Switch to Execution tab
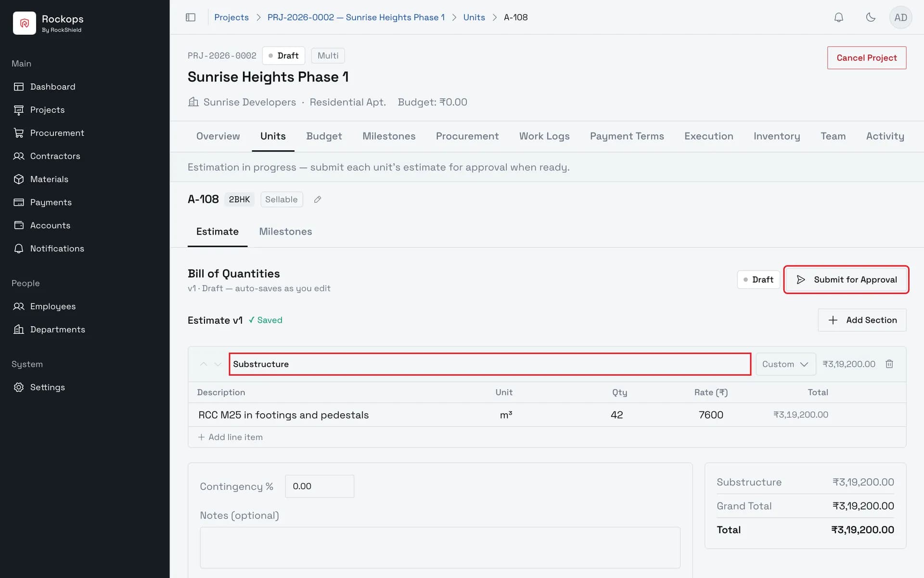Image resolution: width=924 pixels, height=578 pixels. pyautogui.click(x=709, y=136)
